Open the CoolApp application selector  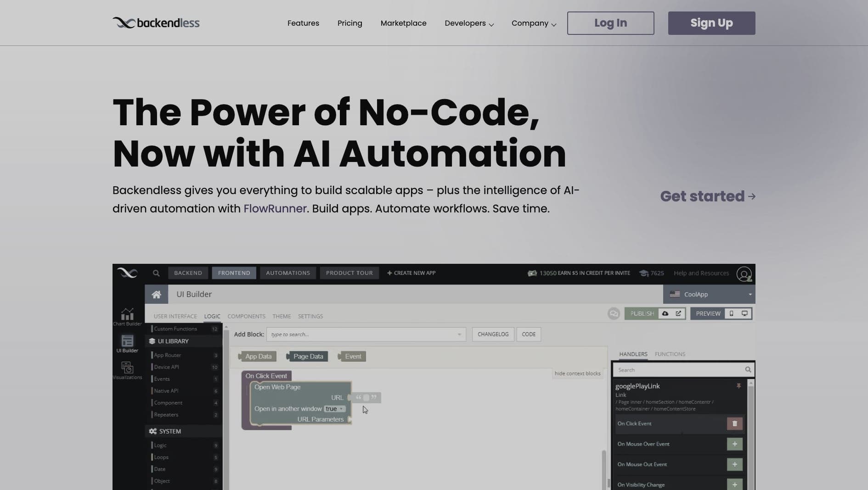(x=709, y=294)
